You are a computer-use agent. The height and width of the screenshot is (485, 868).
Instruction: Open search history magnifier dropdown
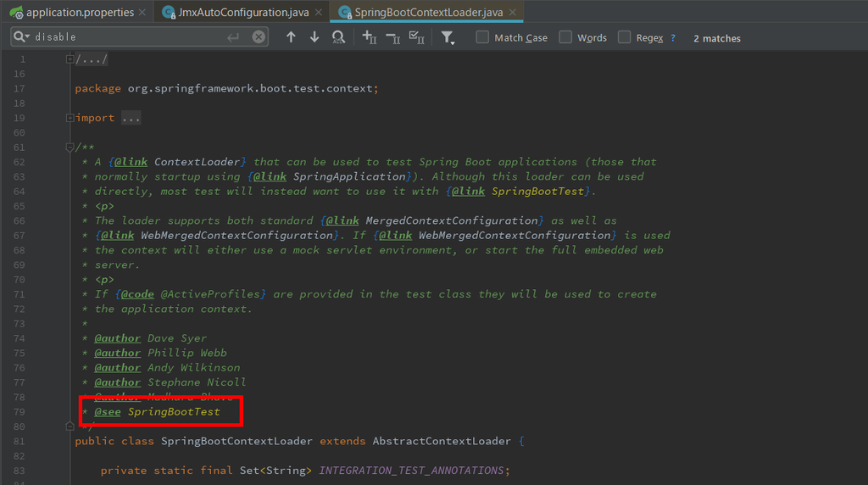coord(21,36)
